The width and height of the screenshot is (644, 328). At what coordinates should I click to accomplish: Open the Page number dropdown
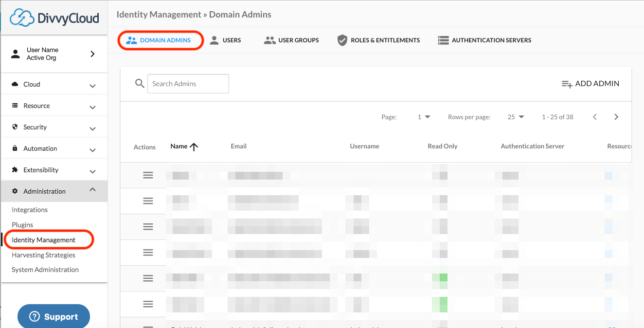coord(424,117)
